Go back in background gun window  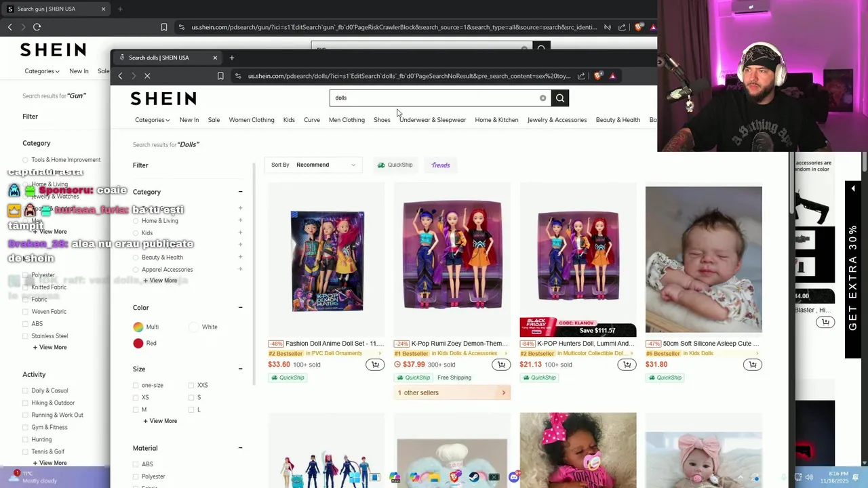click(x=10, y=27)
